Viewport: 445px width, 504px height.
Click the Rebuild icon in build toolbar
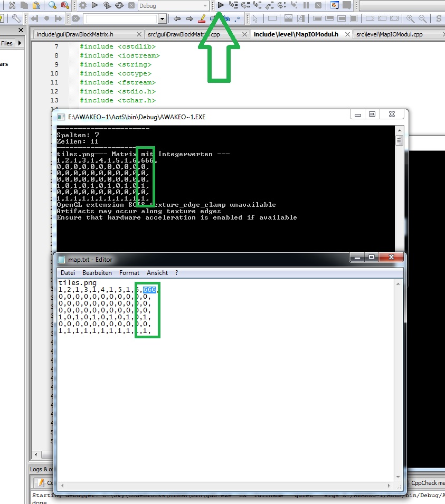coord(120,5)
